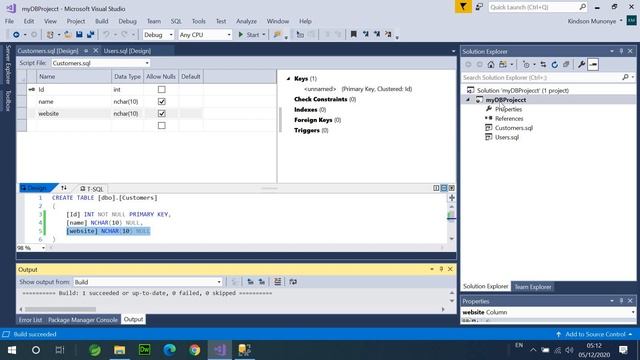
Task: Open the Package Manager Console tab
Action: (83, 320)
